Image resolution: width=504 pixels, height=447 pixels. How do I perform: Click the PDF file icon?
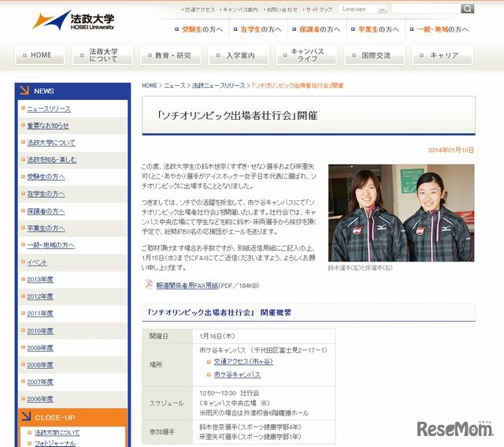click(x=149, y=285)
